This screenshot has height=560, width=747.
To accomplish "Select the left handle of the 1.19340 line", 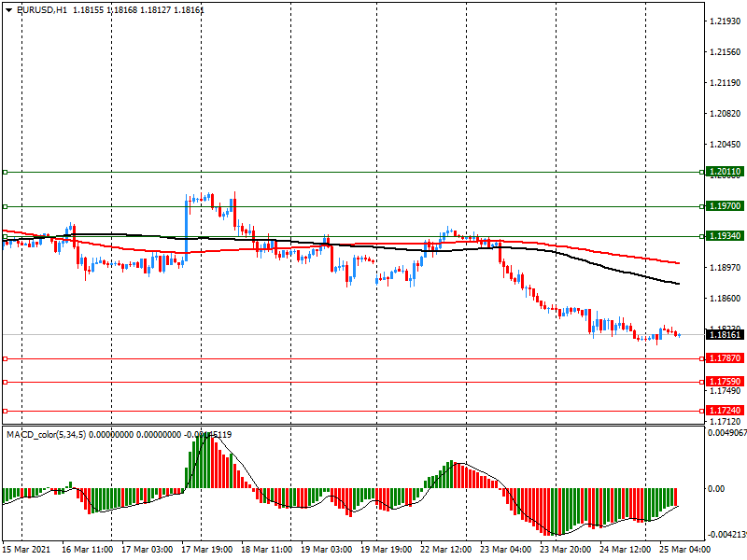I will (5, 236).
